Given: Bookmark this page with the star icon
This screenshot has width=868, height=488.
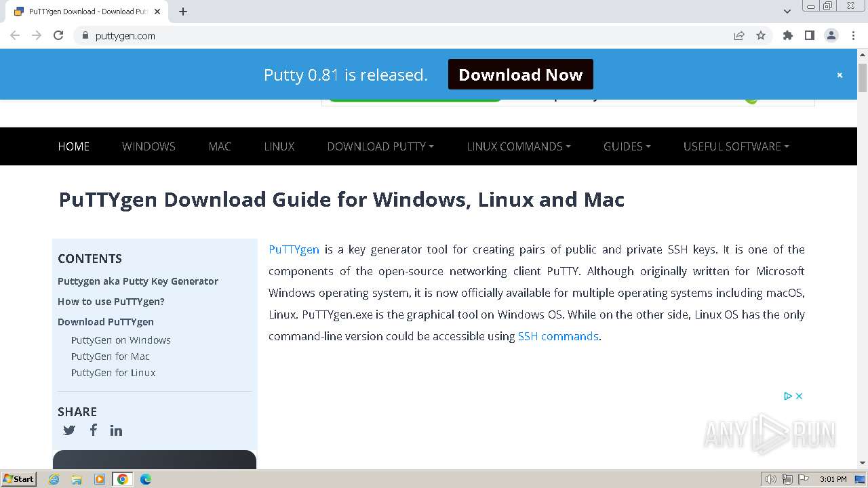Looking at the screenshot, I should pos(761,35).
